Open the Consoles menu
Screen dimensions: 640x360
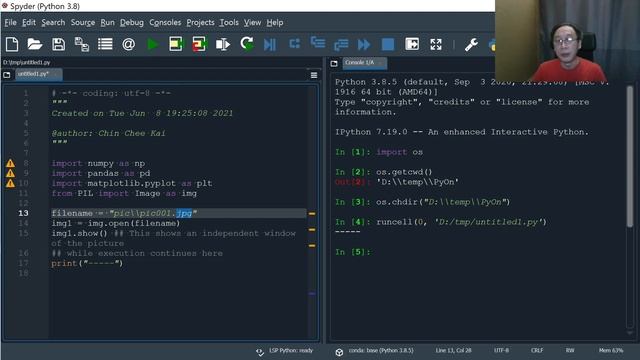(x=165, y=22)
